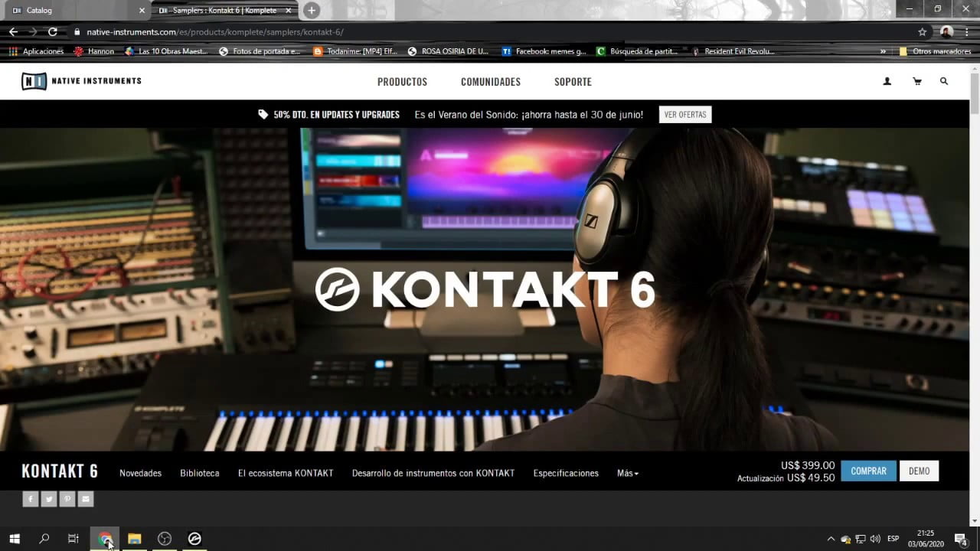Open the shopping cart icon
The width and height of the screenshot is (980, 551).
click(x=916, y=81)
